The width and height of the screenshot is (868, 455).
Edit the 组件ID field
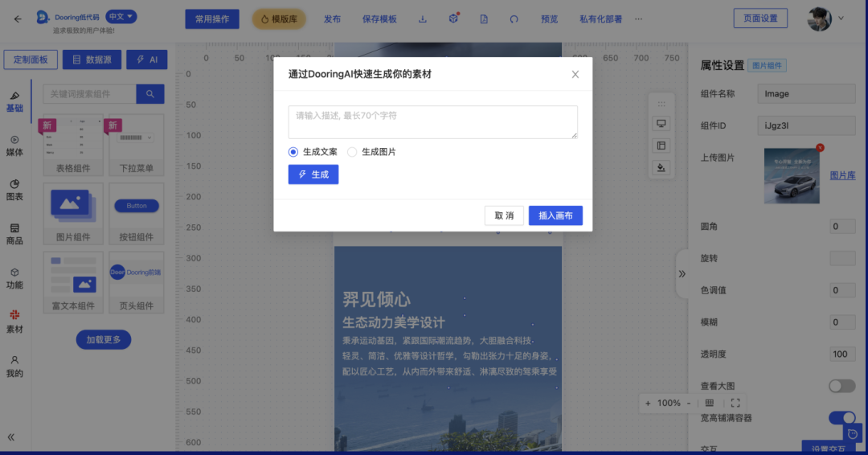click(x=807, y=125)
